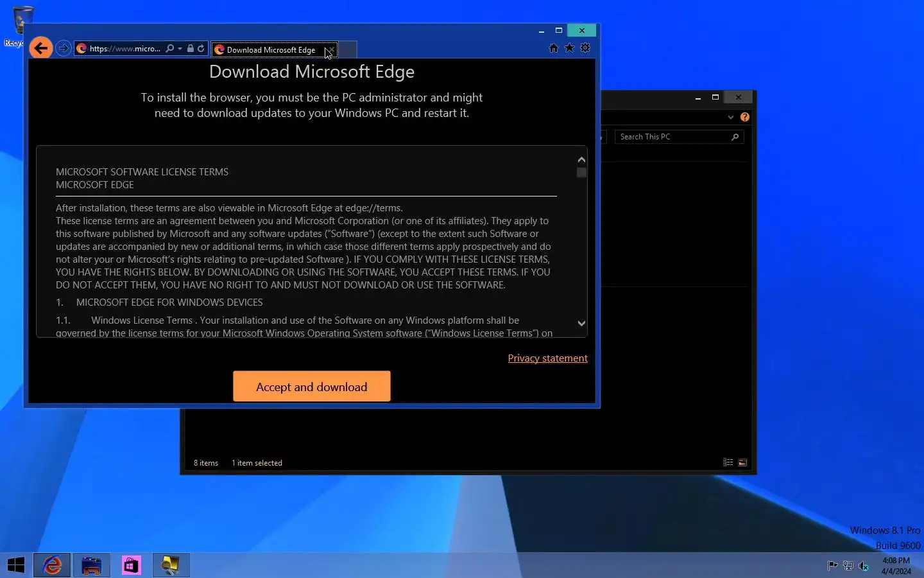The width and height of the screenshot is (924, 578).
Task: Expand the File Explorer ribbon chevron
Action: point(730,118)
